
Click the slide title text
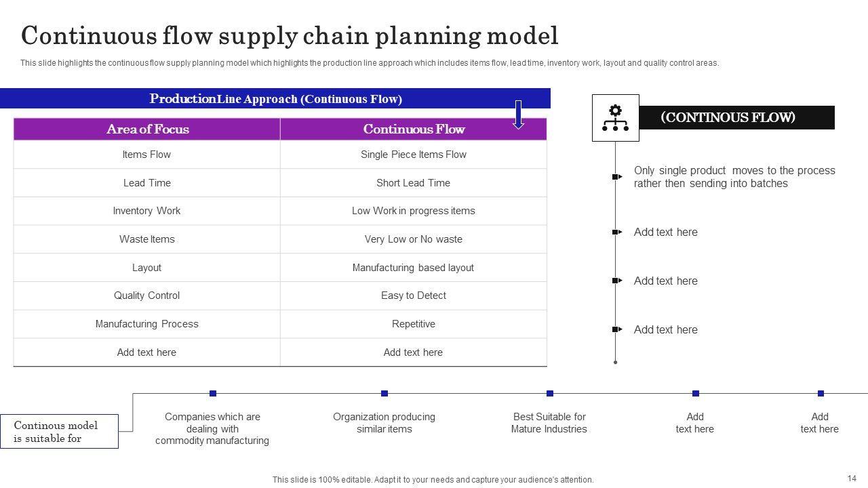(290, 36)
